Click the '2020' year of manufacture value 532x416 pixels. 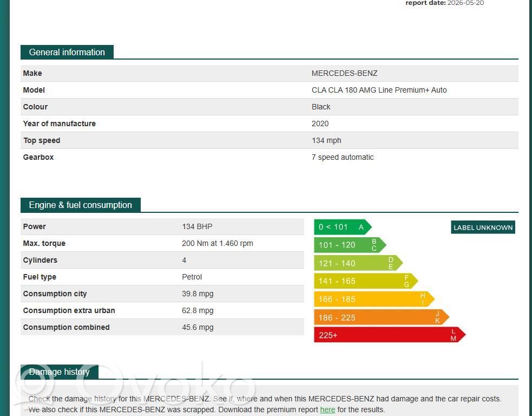[320, 123]
